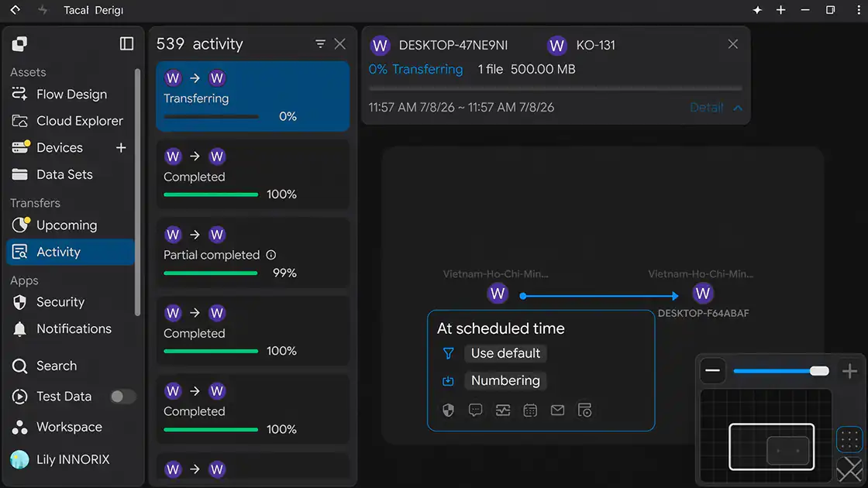This screenshot has width=868, height=488.
Task: Collapse the sidebar panel icon
Action: pyautogui.click(x=127, y=43)
